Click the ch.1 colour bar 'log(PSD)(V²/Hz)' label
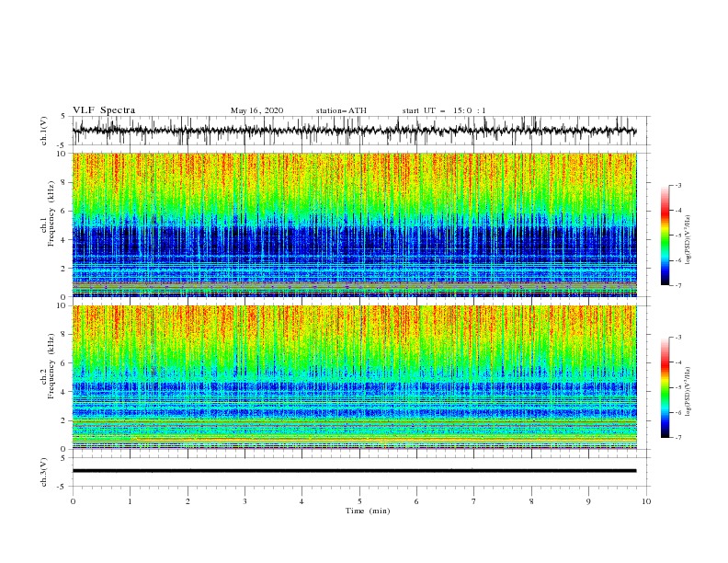 tap(688, 239)
